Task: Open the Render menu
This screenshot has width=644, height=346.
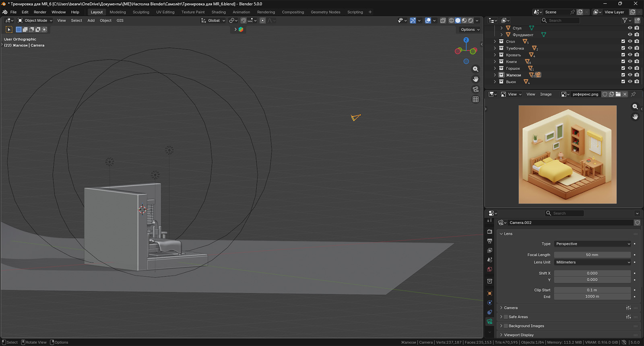Action: (40, 12)
